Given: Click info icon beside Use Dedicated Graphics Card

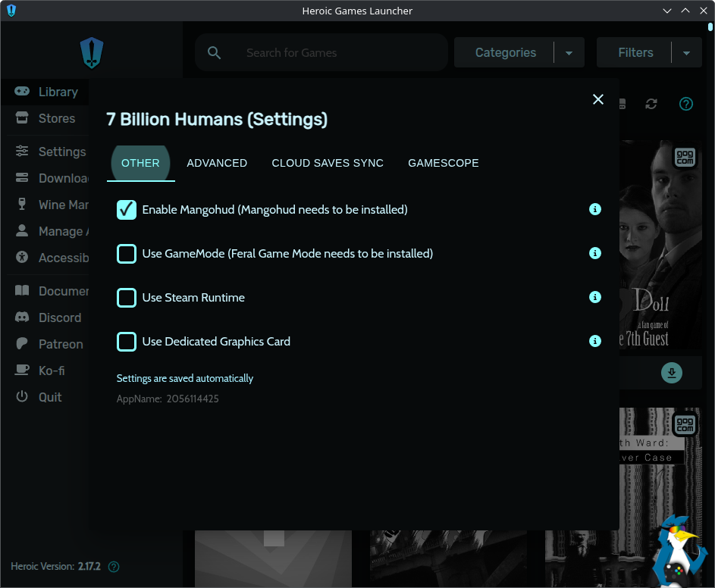Looking at the screenshot, I should coord(595,341).
